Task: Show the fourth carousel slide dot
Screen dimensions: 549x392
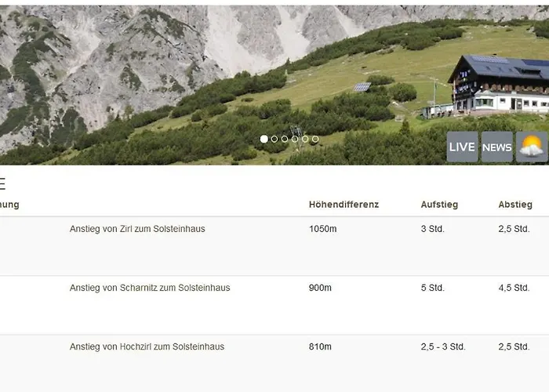Action: pyautogui.click(x=295, y=139)
